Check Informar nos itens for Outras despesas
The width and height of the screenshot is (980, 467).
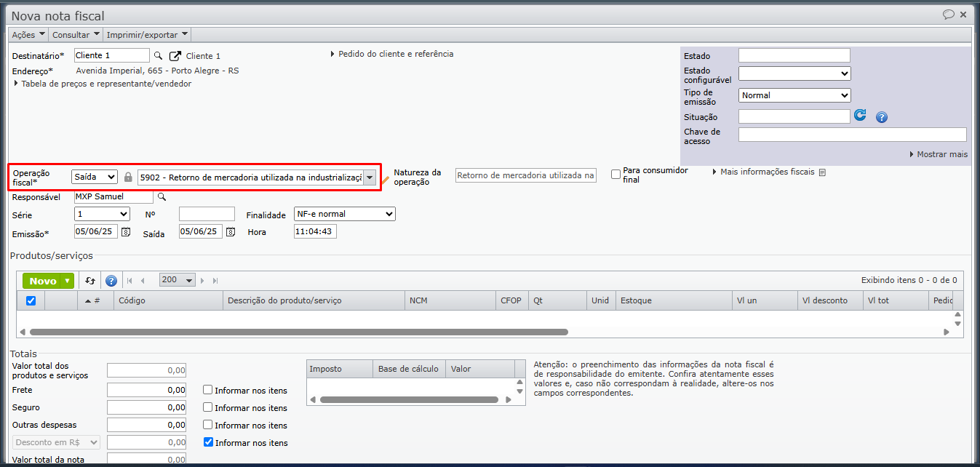(208, 425)
